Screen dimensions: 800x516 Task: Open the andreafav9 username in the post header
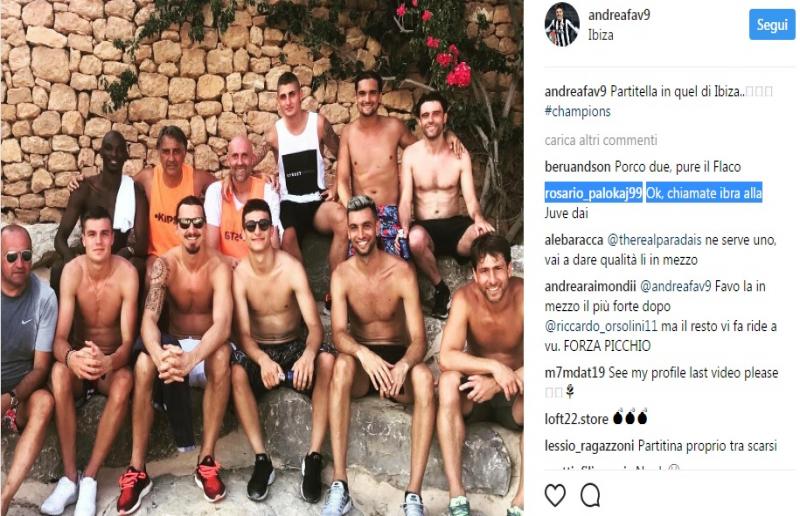click(x=619, y=15)
